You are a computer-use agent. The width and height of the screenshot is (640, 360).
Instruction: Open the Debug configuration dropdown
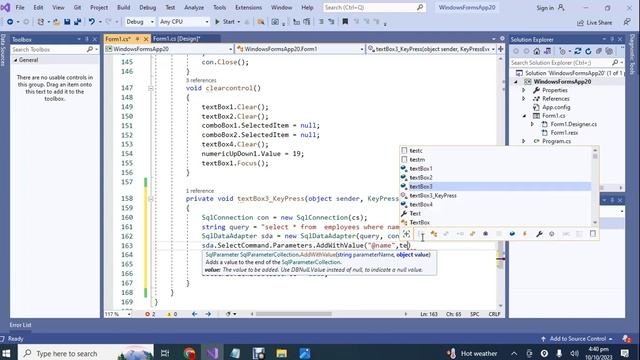140,22
